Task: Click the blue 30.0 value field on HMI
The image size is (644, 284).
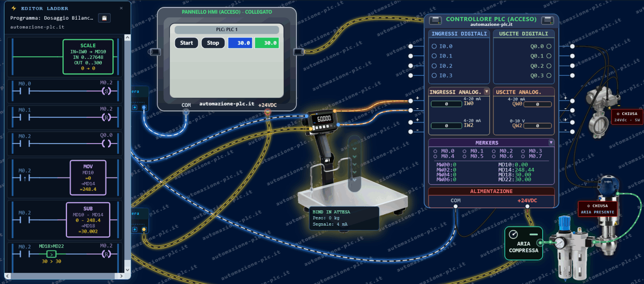Action: 240,43
